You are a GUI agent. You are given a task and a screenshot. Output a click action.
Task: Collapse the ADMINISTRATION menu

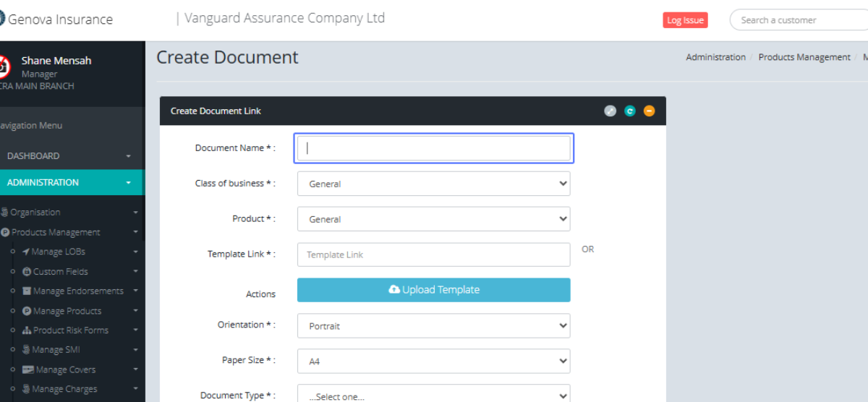click(x=69, y=183)
